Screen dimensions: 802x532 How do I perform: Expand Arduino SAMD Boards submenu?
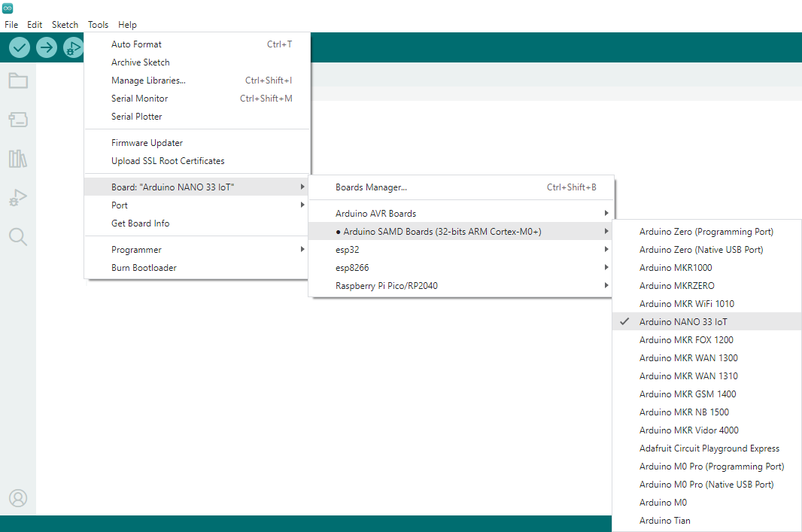pos(460,232)
